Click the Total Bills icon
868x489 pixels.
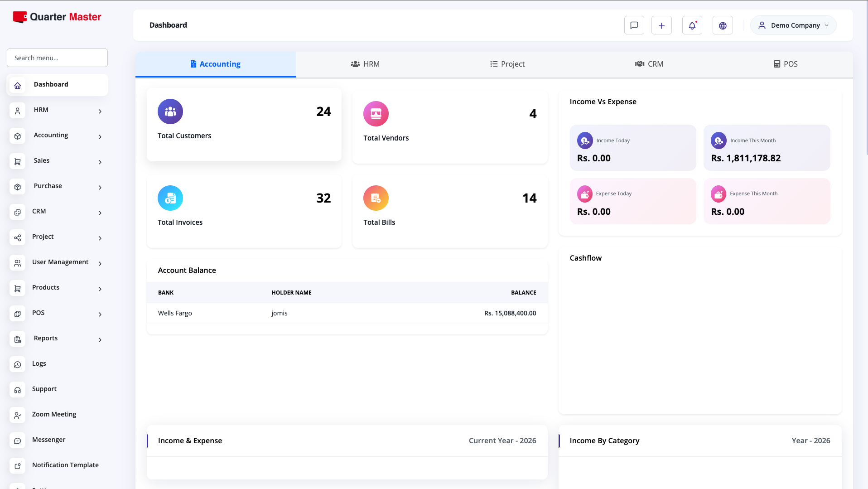coord(376,198)
